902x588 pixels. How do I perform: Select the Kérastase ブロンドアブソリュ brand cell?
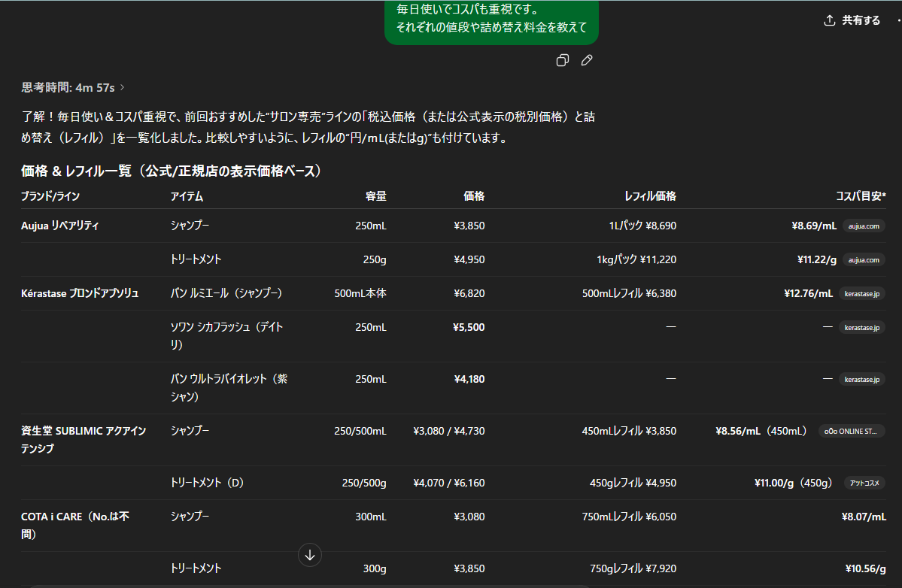(x=80, y=293)
